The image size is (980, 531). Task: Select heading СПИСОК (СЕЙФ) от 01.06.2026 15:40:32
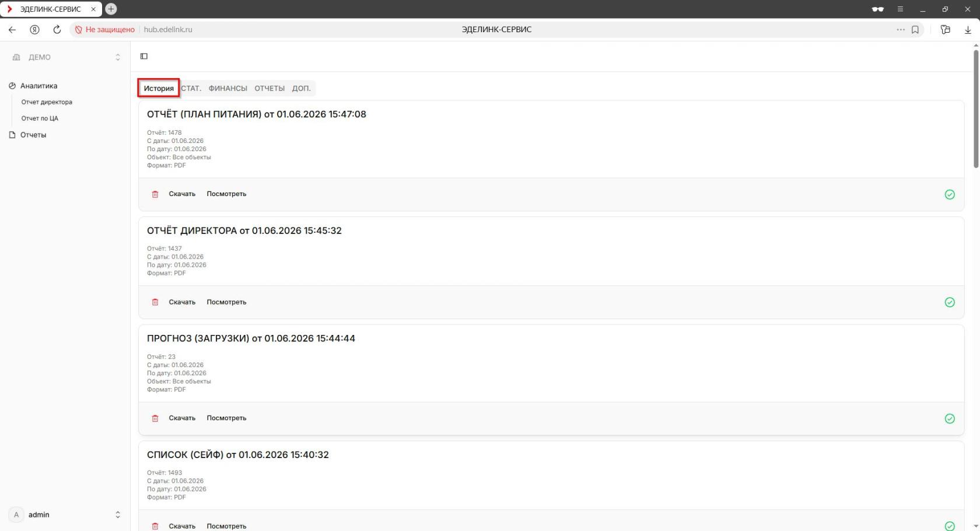238,455
